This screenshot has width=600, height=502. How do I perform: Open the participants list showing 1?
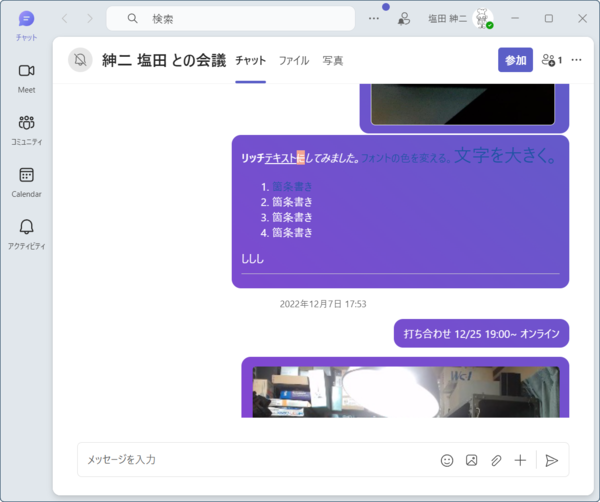[551, 60]
